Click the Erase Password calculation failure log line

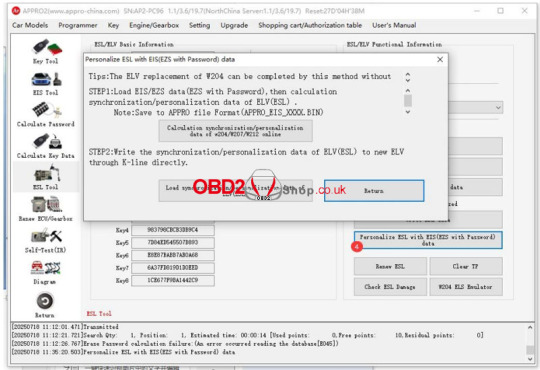pos(175,344)
